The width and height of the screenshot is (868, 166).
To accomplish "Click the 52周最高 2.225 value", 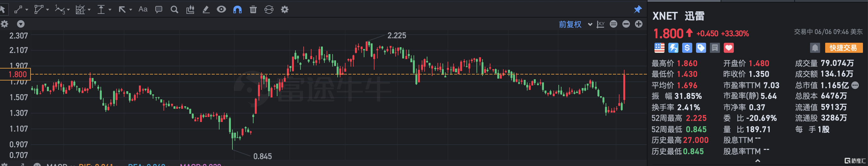I will pyautogui.click(x=696, y=118).
